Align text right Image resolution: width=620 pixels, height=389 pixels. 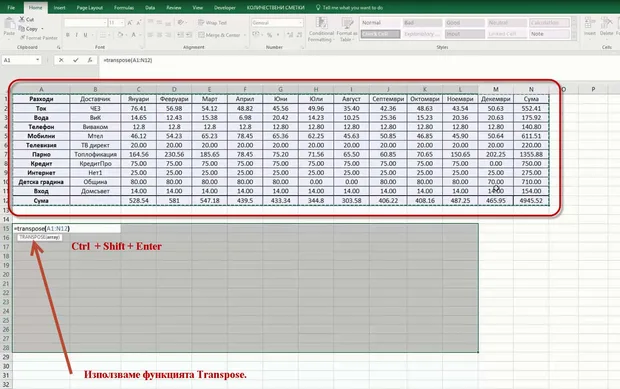pyautogui.click(x=168, y=35)
